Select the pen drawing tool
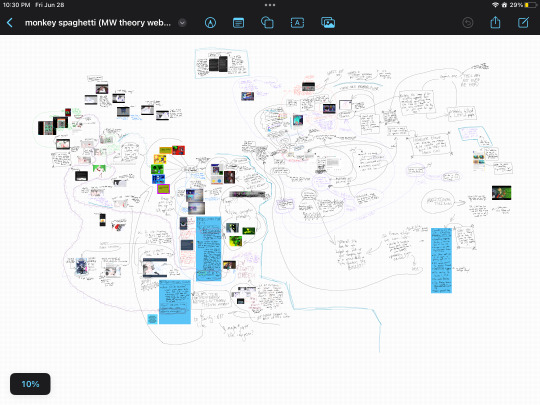 210,23
